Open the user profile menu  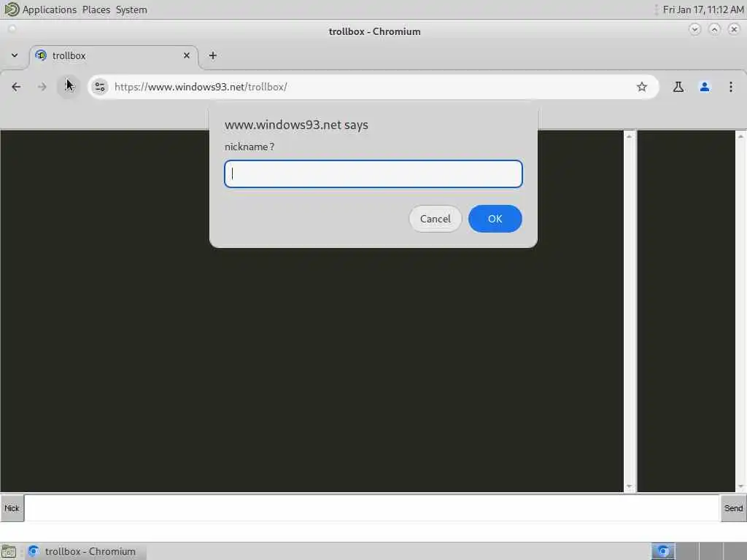tap(704, 87)
